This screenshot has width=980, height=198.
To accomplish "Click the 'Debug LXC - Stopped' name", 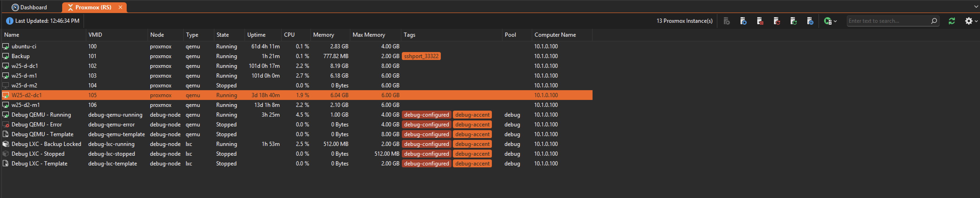I will [38, 154].
